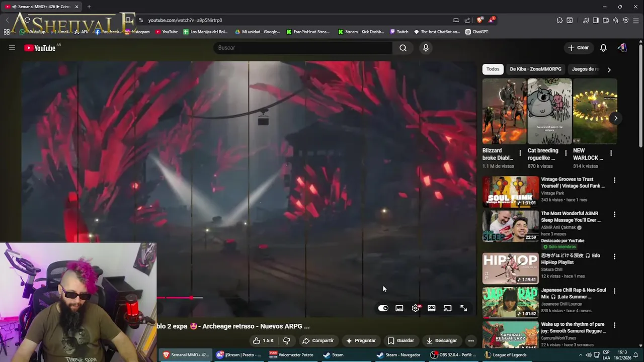Image resolution: width=644 pixels, height=362 pixels.
Task: Go to YouTube home via logo
Action: [x=40, y=48]
